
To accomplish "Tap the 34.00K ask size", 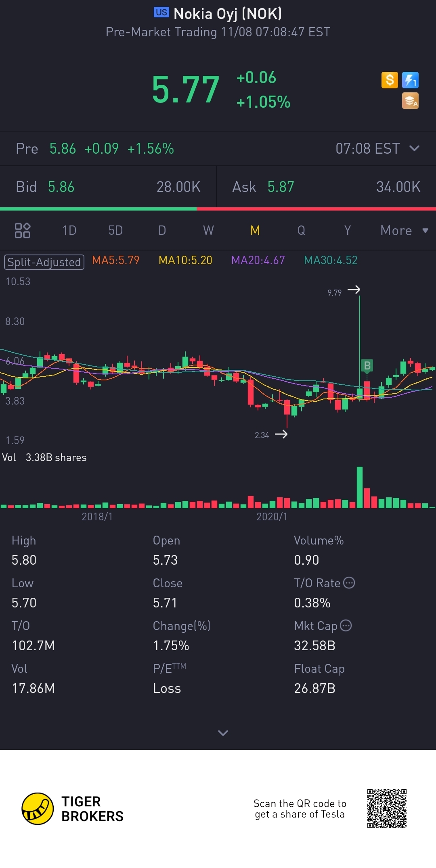I will coord(398,187).
